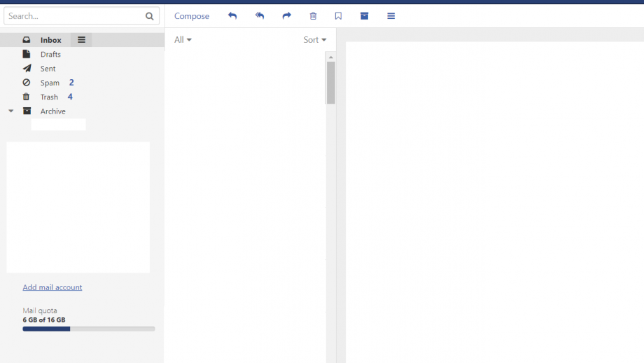Screen dimensions: 644x363
Task: Click the Spam blocked circle icon
Action: [27, 82]
